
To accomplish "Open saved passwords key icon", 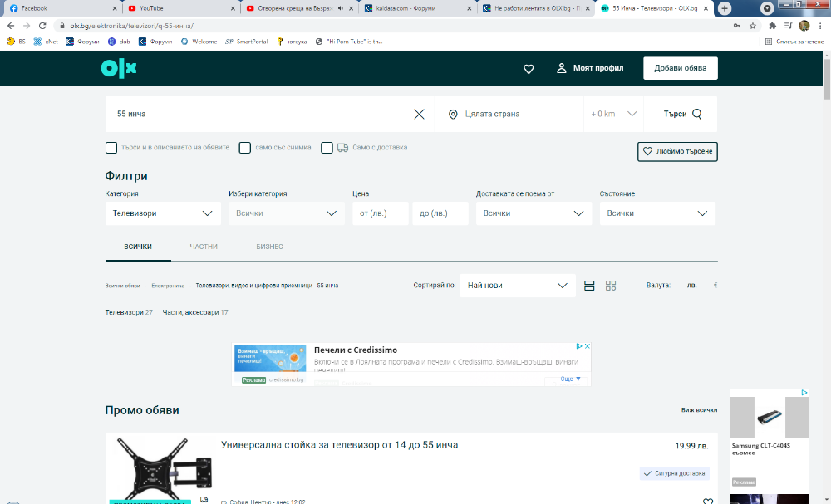I will click(x=736, y=26).
